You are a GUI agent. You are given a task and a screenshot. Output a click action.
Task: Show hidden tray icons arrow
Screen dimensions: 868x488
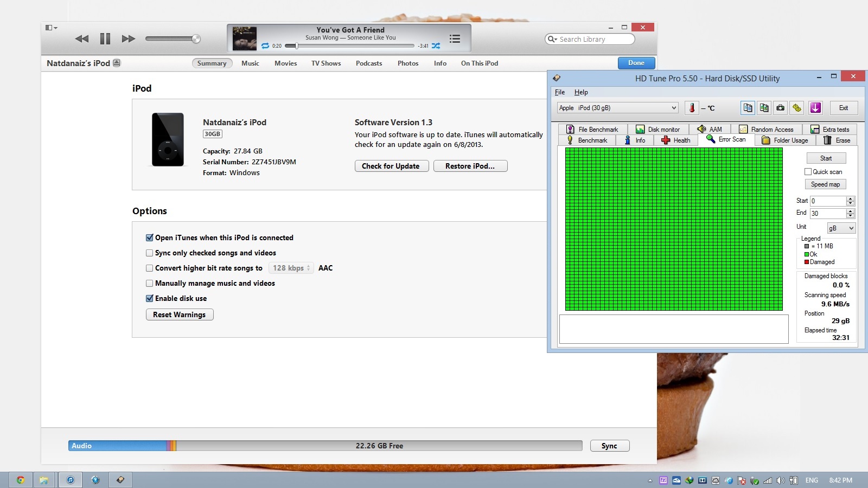click(x=650, y=480)
